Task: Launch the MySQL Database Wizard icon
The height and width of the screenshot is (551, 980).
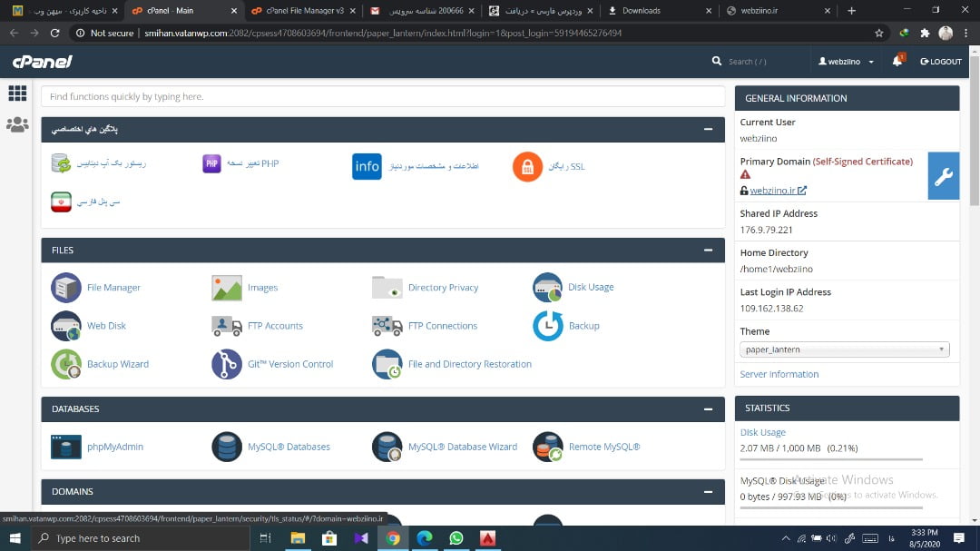Action: coord(387,447)
